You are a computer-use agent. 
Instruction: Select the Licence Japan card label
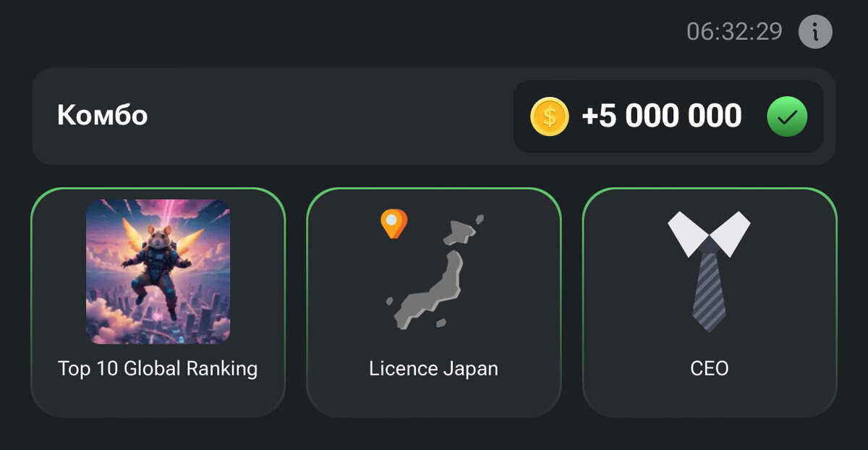(x=434, y=368)
